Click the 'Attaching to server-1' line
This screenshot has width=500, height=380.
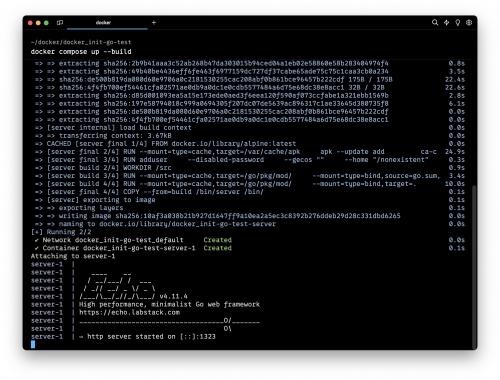(73, 256)
